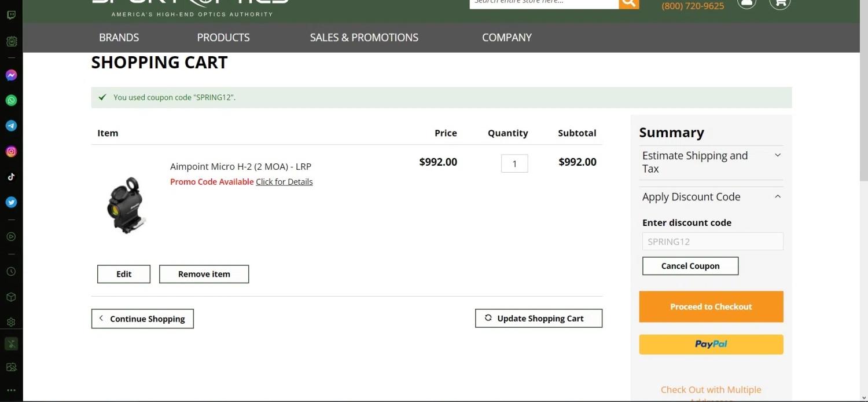868x402 pixels.
Task: Click the quantity field for Aimpoint Micro
Action: pyautogui.click(x=514, y=164)
